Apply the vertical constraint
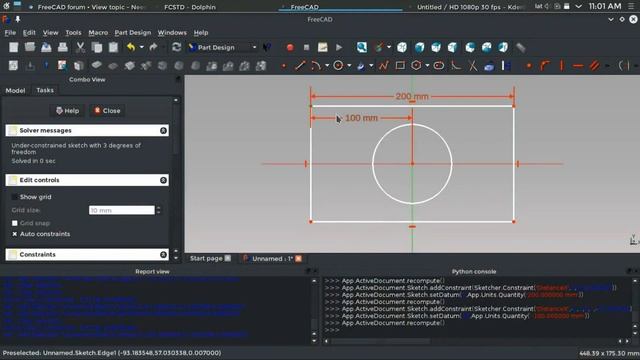This screenshot has height=360, width=640. (562, 65)
